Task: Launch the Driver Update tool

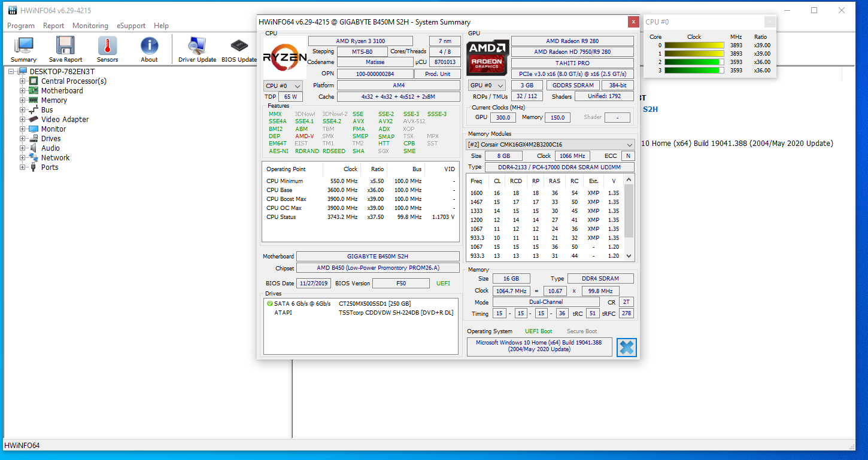Action: tap(197, 46)
